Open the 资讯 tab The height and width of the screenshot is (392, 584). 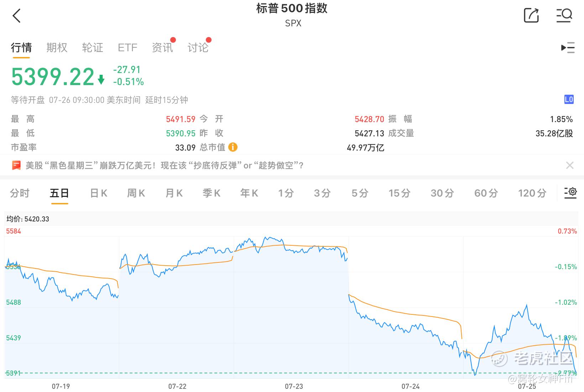162,47
